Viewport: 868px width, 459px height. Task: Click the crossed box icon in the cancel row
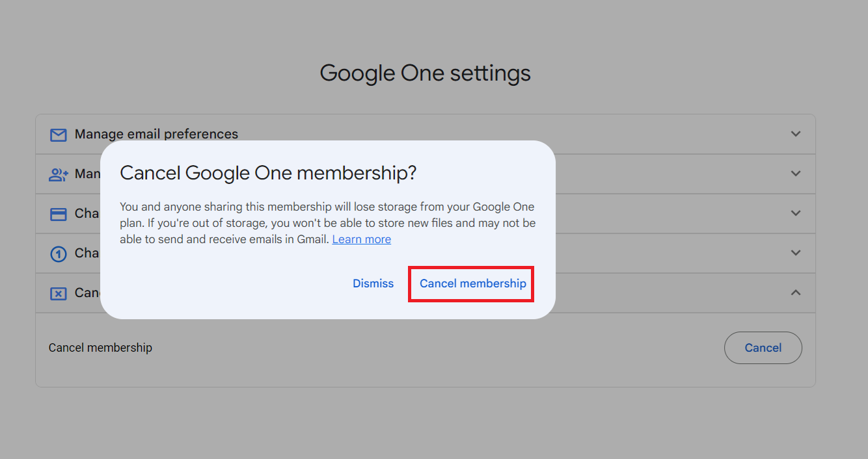(x=59, y=293)
